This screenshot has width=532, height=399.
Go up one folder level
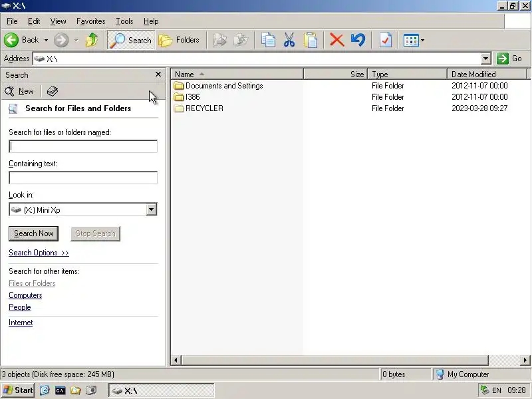[92, 40]
